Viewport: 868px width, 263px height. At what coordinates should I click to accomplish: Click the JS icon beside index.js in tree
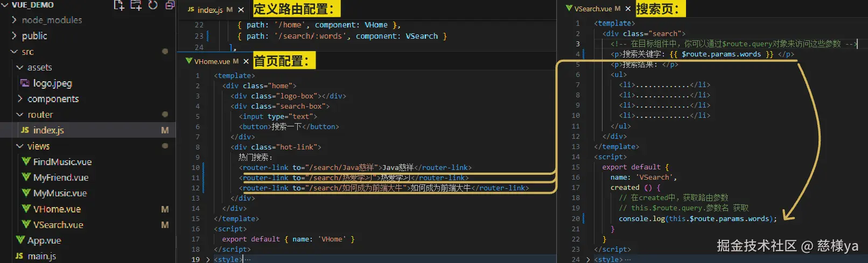click(x=25, y=130)
